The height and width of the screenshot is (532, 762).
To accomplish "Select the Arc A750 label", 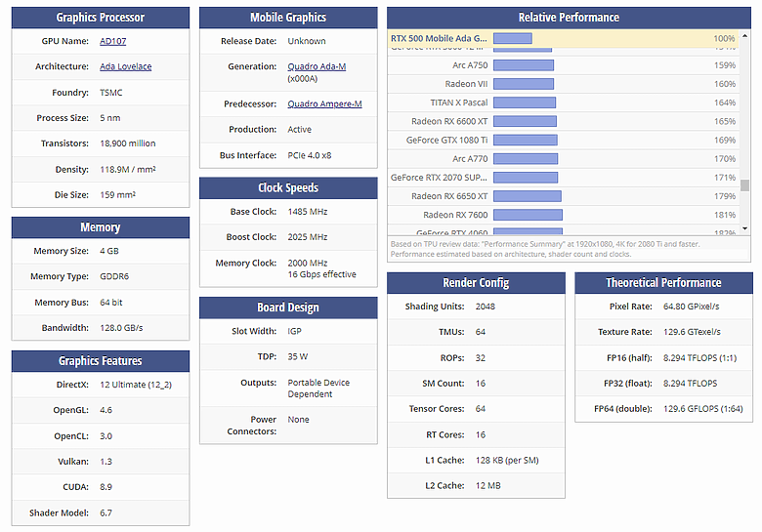I will (x=470, y=65).
